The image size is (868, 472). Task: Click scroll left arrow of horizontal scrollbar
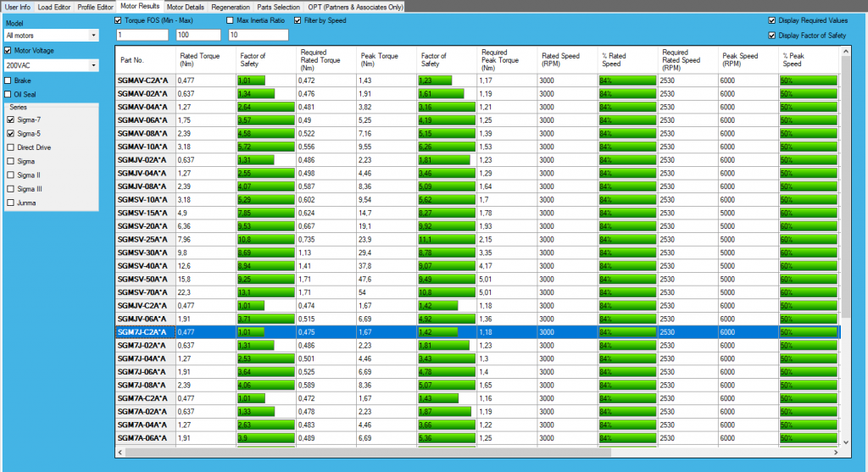point(120,452)
